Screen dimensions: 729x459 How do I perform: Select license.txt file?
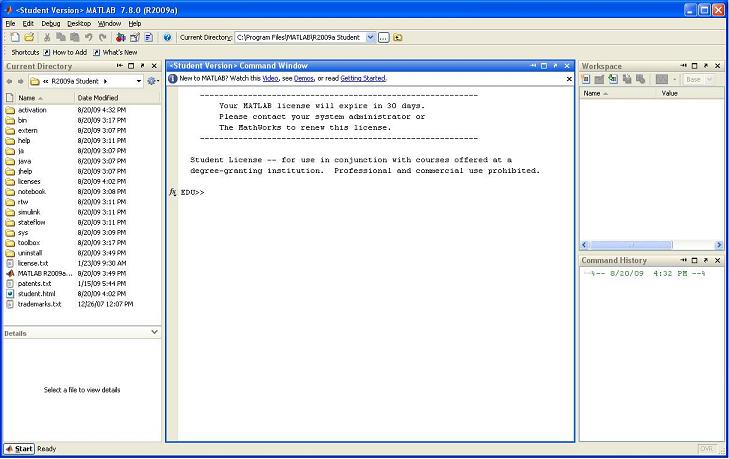tap(33, 263)
